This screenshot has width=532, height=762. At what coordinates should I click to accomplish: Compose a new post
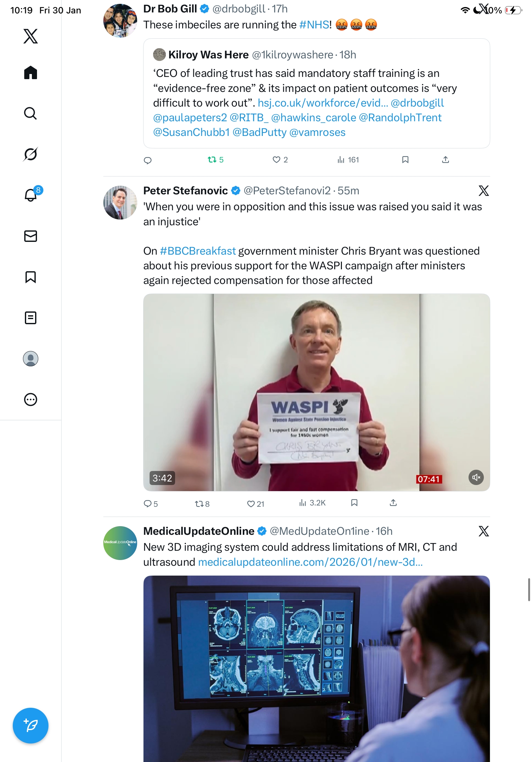click(x=31, y=726)
